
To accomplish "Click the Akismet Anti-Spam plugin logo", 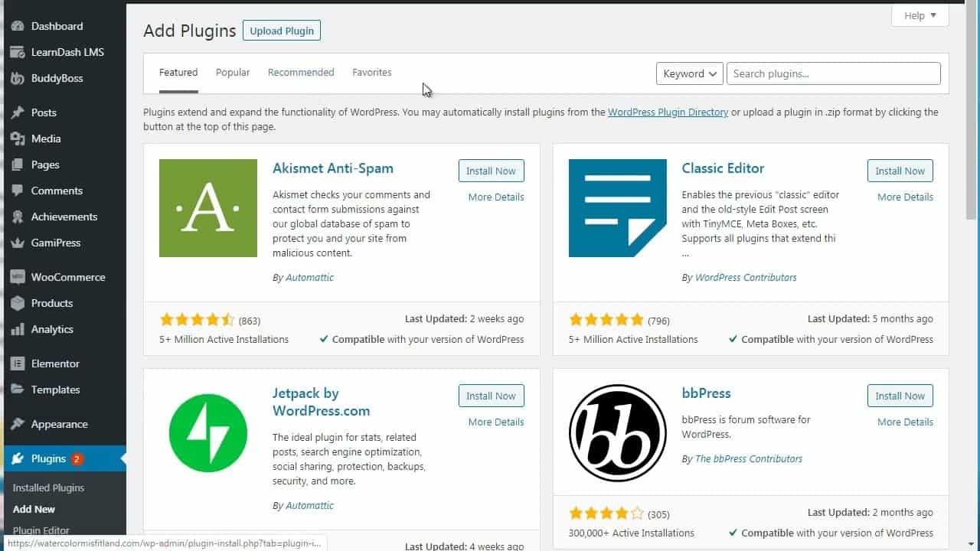I will (x=208, y=208).
